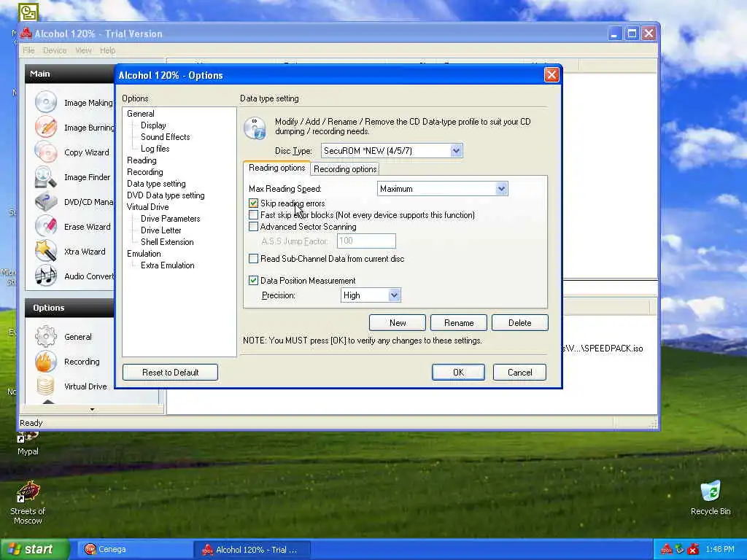Uncheck Skip reading errors
The height and width of the screenshot is (560, 747).
pyautogui.click(x=253, y=203)
